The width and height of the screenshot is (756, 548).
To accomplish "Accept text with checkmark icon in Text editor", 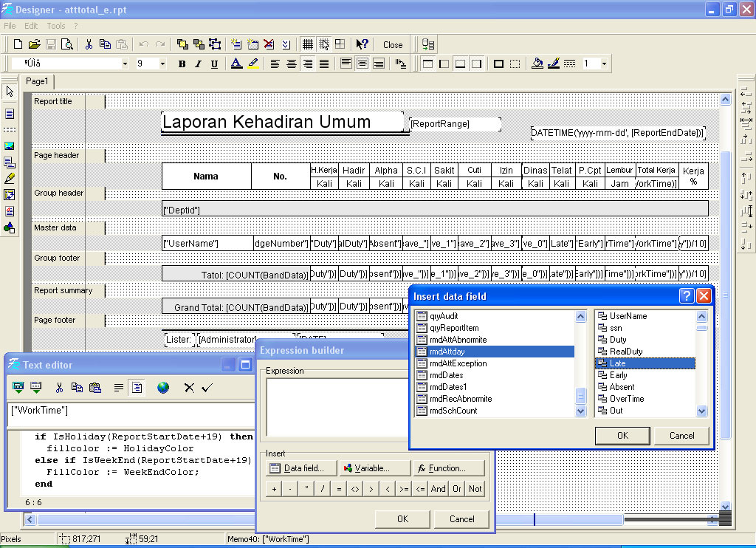I will tap(207, 387).
